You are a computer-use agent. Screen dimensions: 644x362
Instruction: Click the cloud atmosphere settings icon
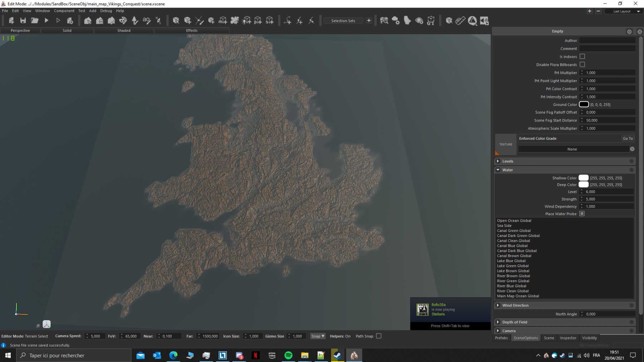click(396, 21)
